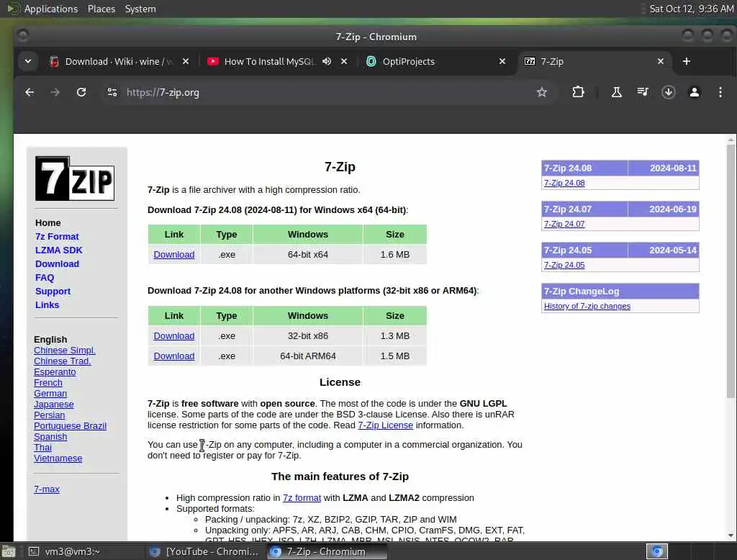Open the 7z format link in features
737x560 pixels.
tap(302, 497)
